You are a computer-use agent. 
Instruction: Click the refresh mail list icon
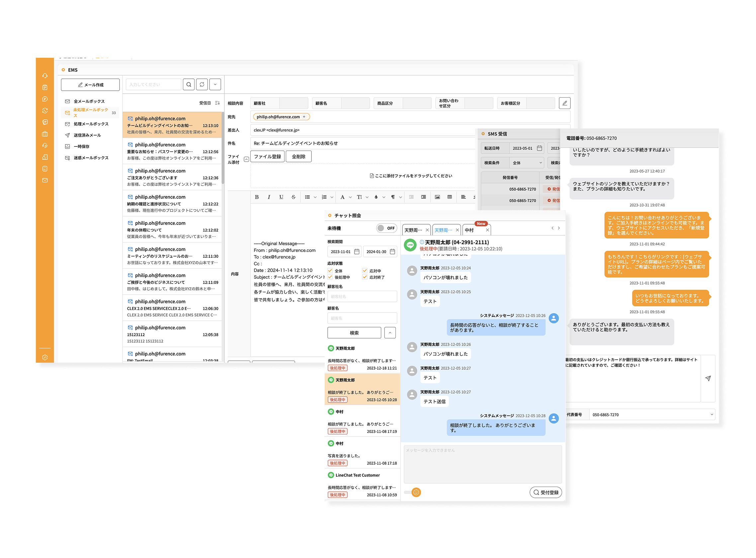coord(202,84)
